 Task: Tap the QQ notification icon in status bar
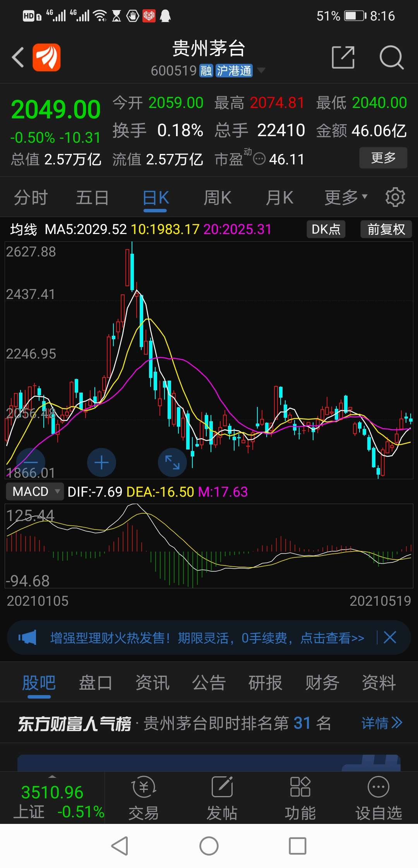pyautogui.click(x=165, y=16)
